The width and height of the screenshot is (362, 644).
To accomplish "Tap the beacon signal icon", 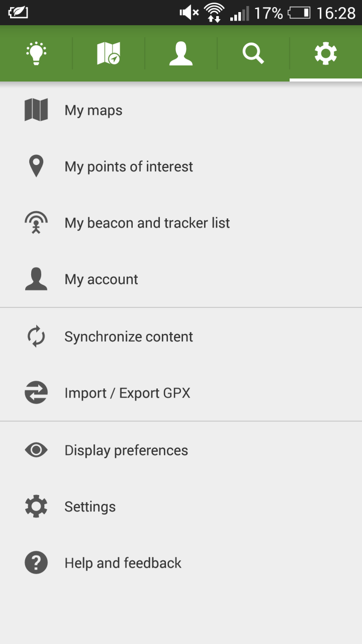I will pos(36,223).
